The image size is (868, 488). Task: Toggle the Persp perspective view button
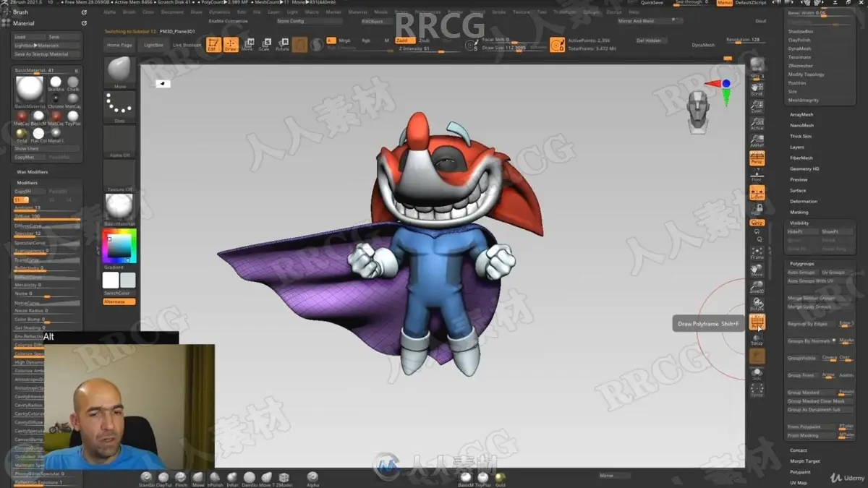757,158
